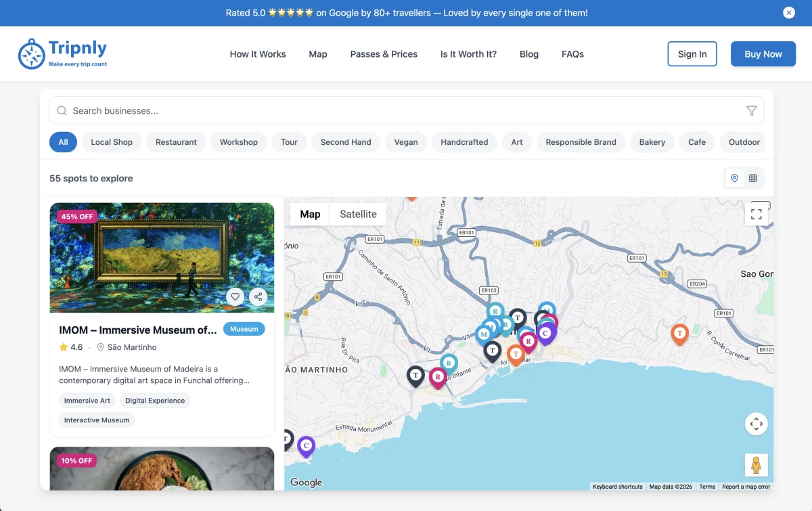Select purple C marker in downtown cluster
This screenshot has height=511, width=812.
click(546, 333)
